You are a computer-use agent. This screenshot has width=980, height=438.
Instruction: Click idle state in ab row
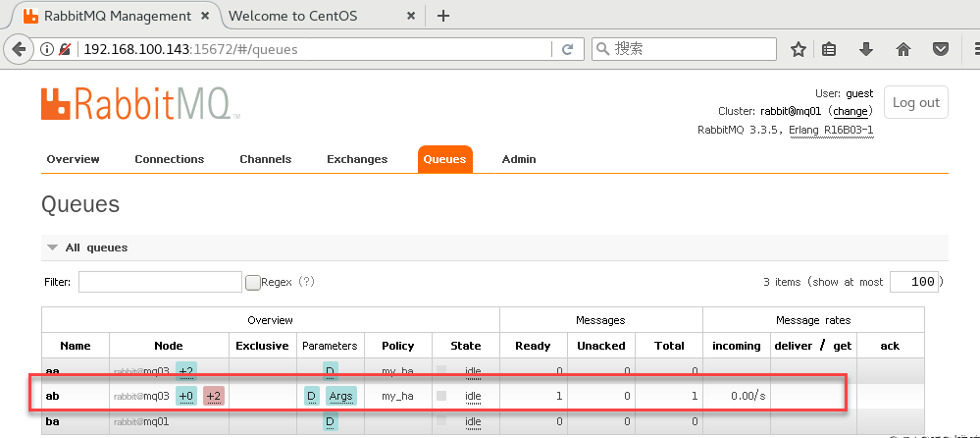(x=473, y=396)
